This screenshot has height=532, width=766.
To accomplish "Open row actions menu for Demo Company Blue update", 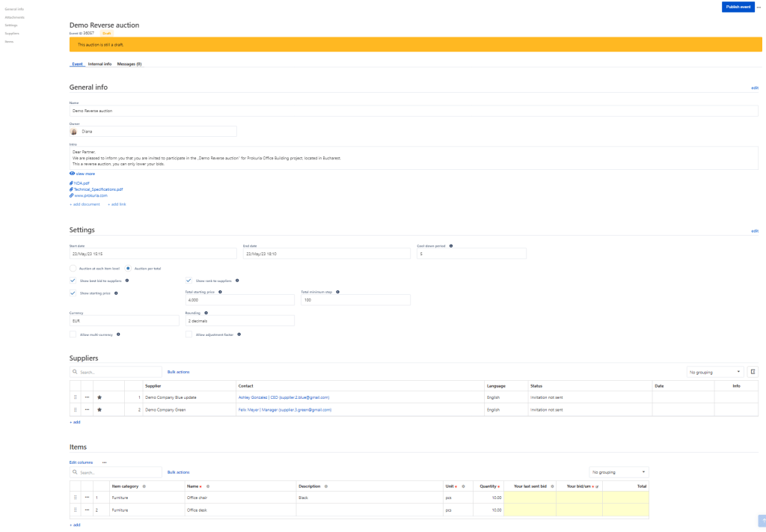I will [x=87, y=397].
